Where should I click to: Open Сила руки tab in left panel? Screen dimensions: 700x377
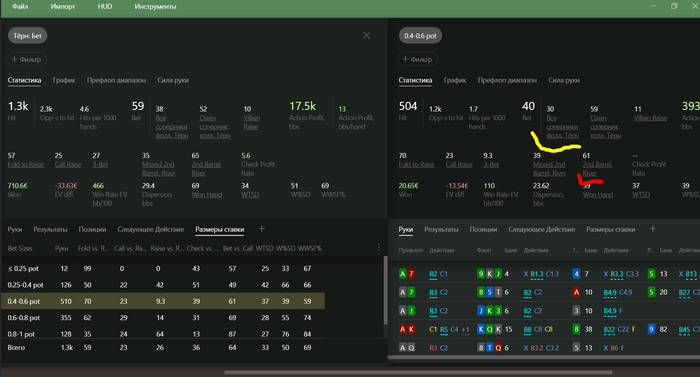pos(173,80)
